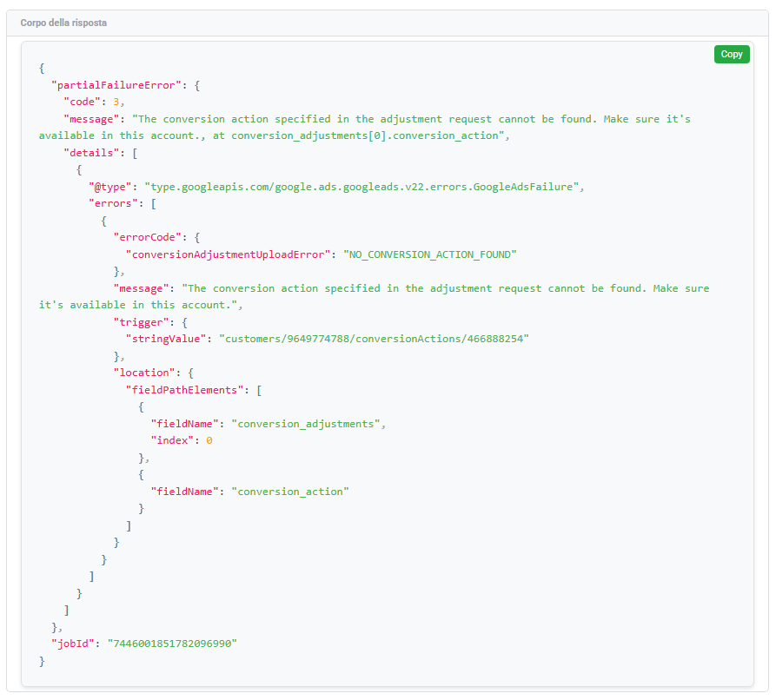Click the "location" key
Screen dimensions: 776x700
pos(142,373)
